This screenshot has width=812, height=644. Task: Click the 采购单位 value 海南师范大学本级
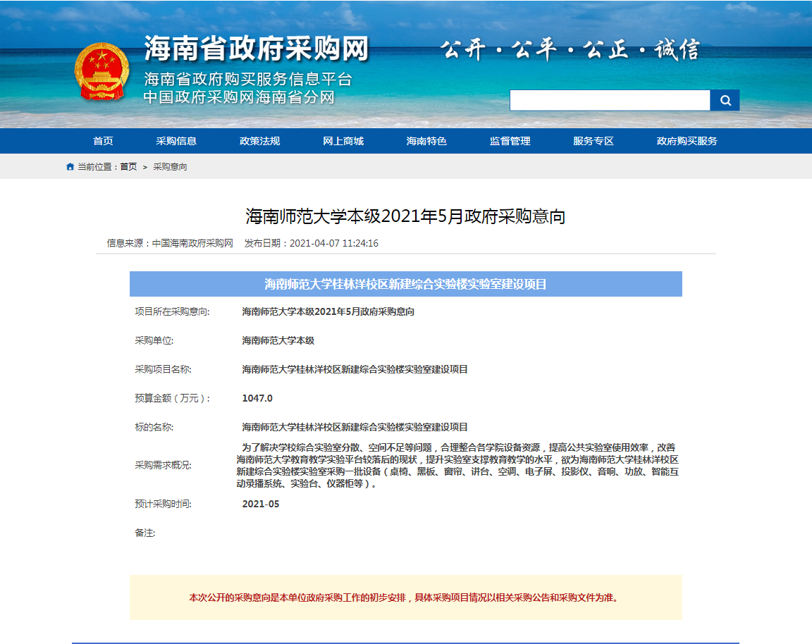278,340
